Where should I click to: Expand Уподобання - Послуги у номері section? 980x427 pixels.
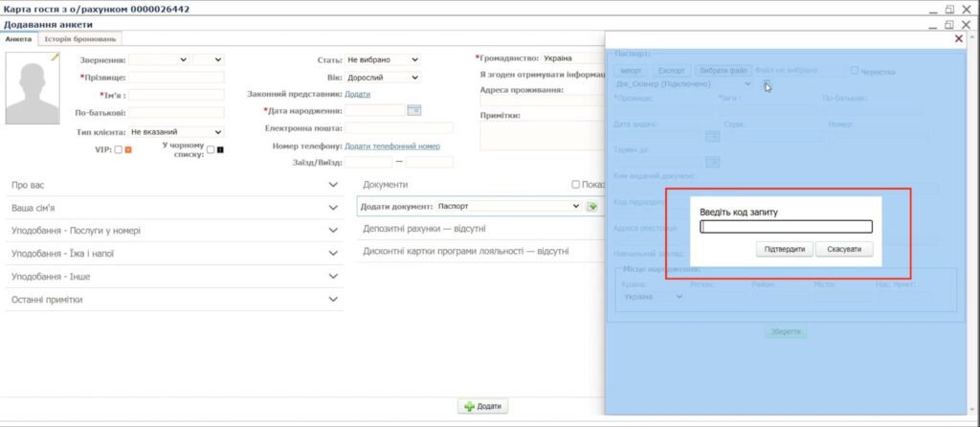click(x=175, y=231)
